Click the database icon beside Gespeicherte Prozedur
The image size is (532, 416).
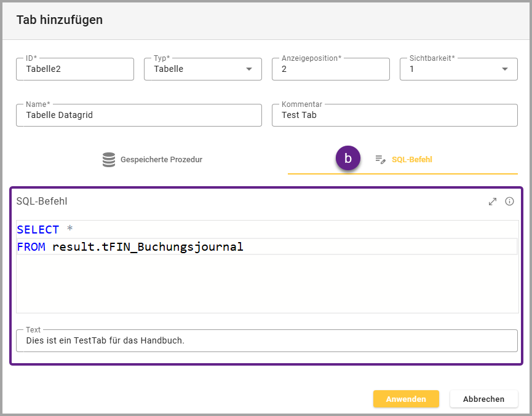pyautogui.click(x=109, y=160)
